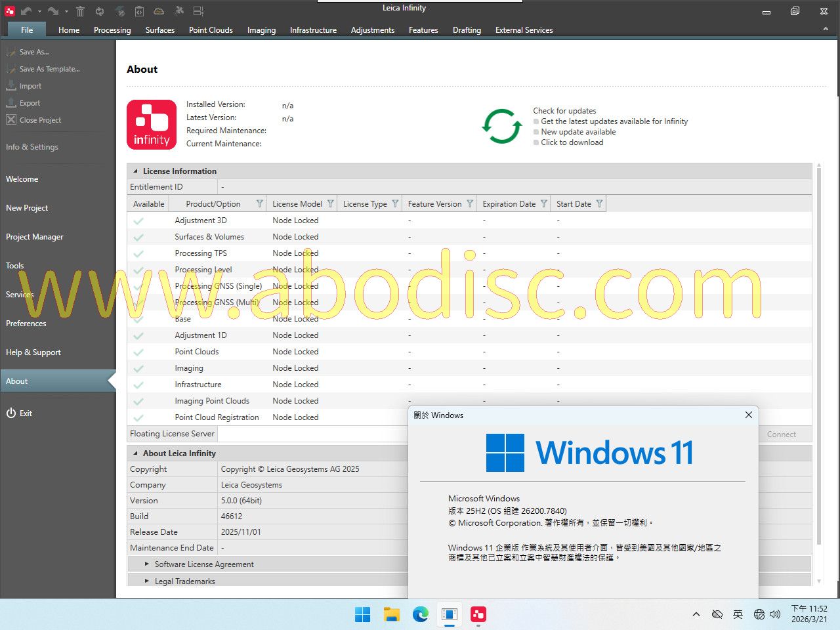Open the Adjustments ribbon tab

tap(372, 30)
